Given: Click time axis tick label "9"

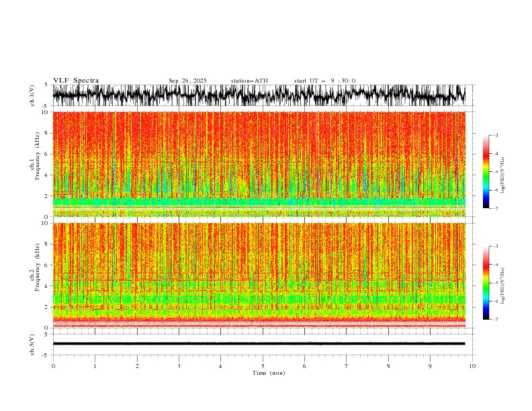Looking at the screenshot, I should coord(430,366).
